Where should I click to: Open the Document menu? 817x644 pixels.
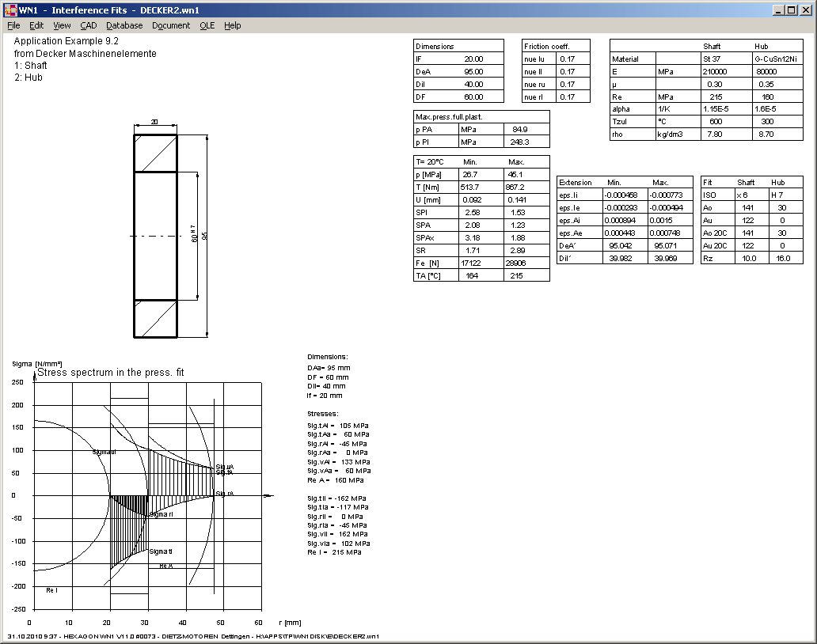tap(171, 25)
